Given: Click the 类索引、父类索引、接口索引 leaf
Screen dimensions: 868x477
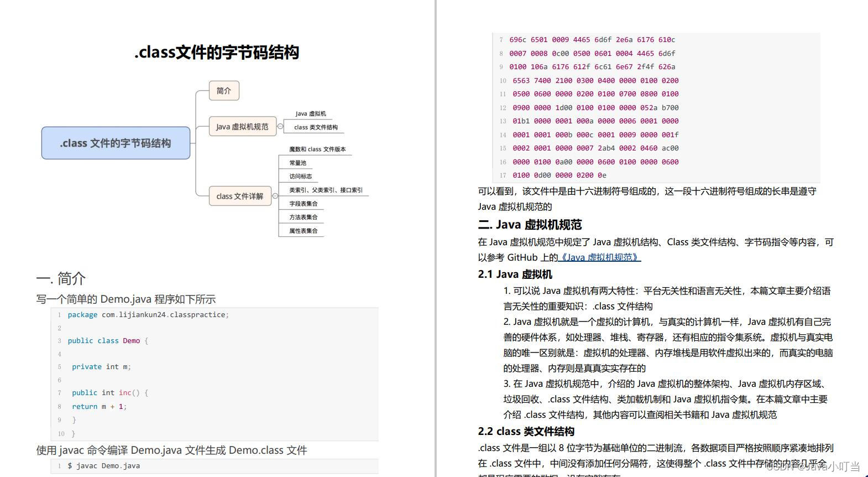Looking at the screenshot, I should [x=326, y=190].
